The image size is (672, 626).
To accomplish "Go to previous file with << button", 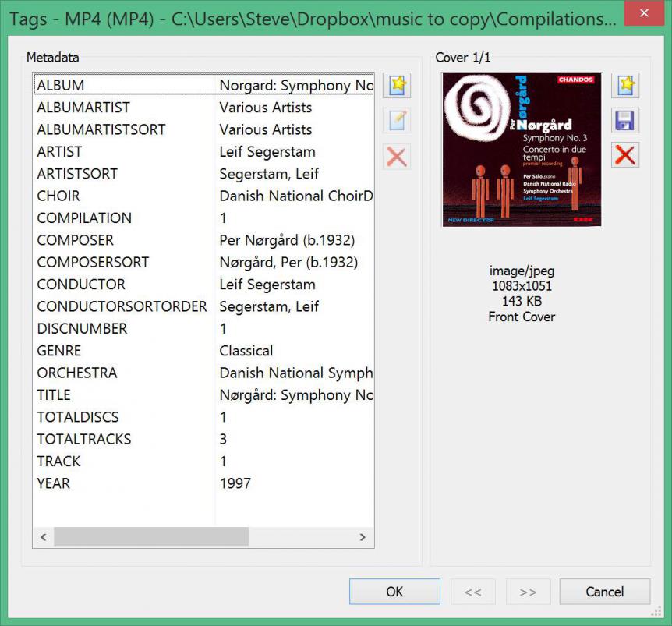I will [x=472, y=592].
